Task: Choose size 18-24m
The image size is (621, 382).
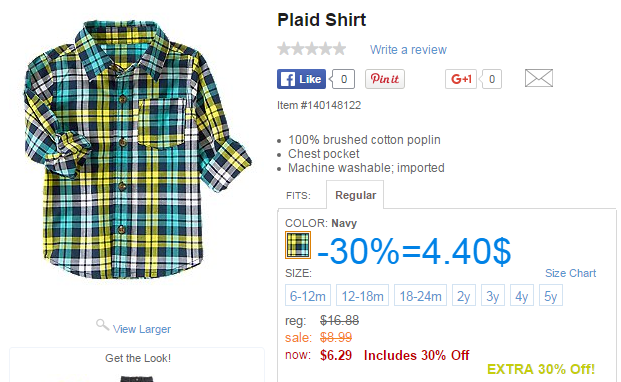Action: (x=420, y=295)
